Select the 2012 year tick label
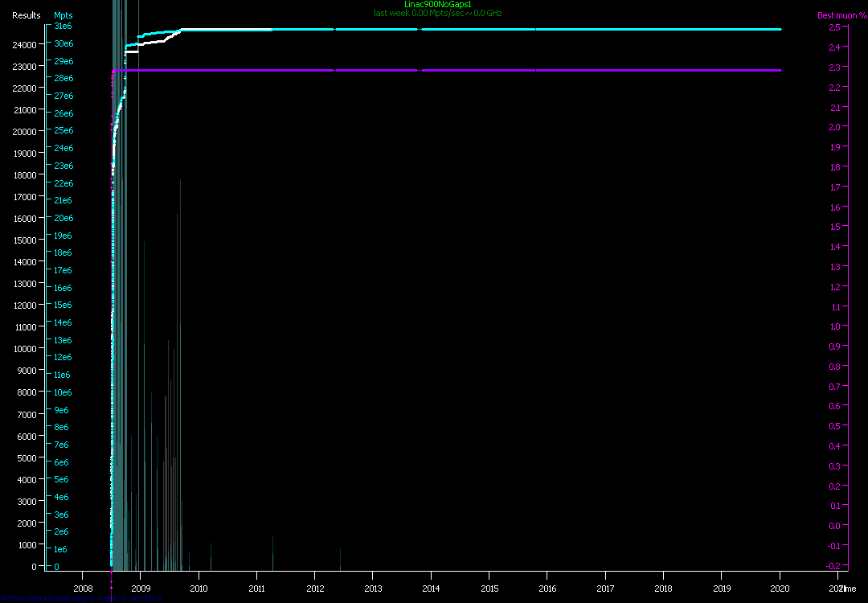The image size is (868, 603). point(314,589)
